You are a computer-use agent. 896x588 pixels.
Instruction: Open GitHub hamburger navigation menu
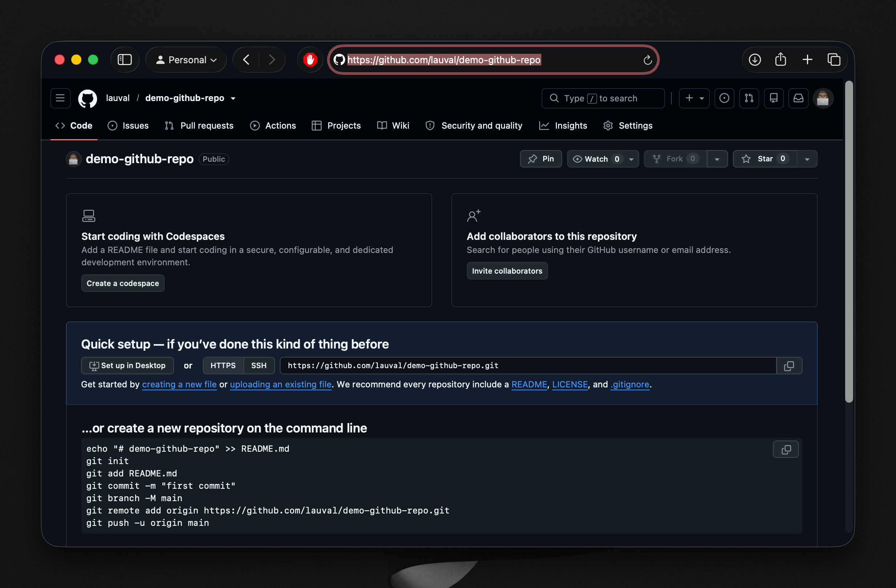[x=60, y=98]
